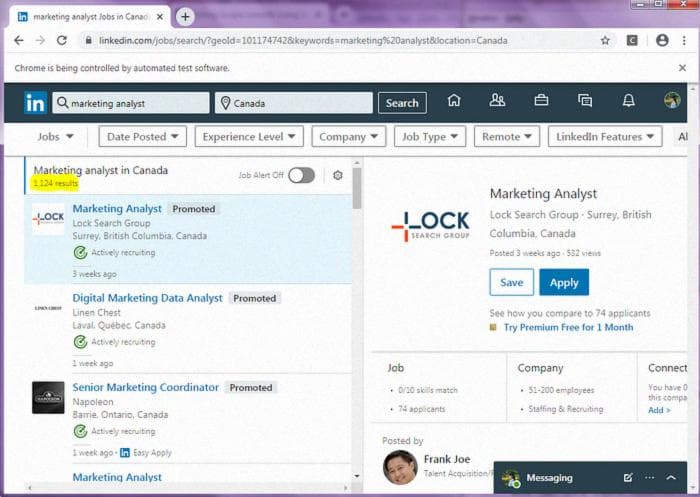The image size is (700, 497).
Task: Click 'Staffing & Recruiting' industry text
Action: coord(566,409)
